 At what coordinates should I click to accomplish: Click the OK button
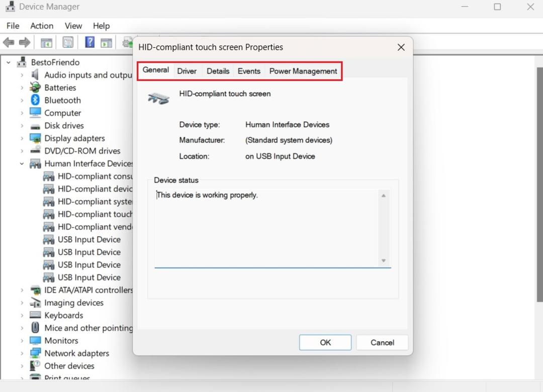(325, 342)
